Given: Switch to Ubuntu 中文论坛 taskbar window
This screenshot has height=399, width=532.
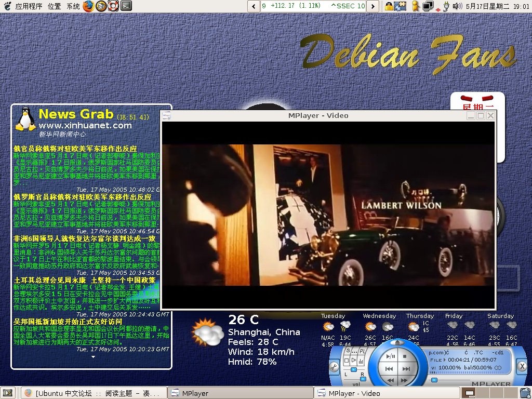Looking at the screenshot, I should pyautogui.click(x=94, y=393).
